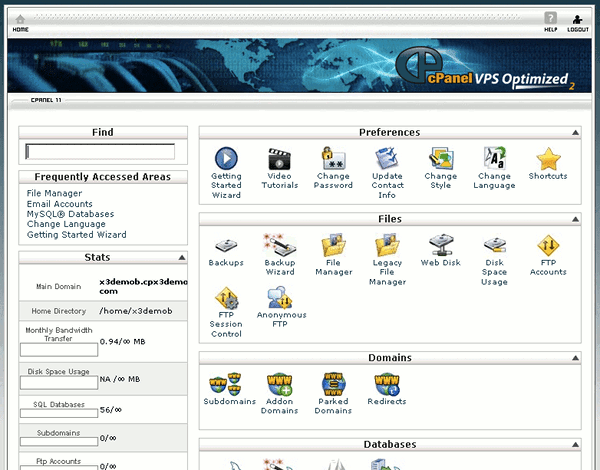The height and width of the screenshot is (470, 600).
Task: Select the Main Domain value x3demob.cpx3demo
Action: (x=143, y=286)
